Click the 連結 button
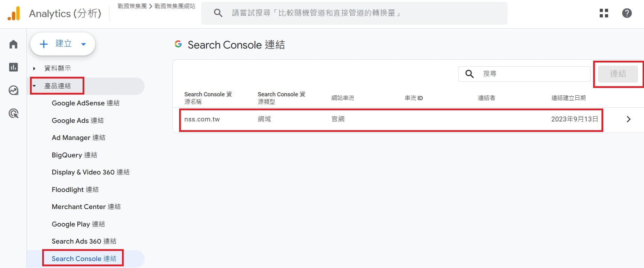644x268 pixels. point(618,74)
